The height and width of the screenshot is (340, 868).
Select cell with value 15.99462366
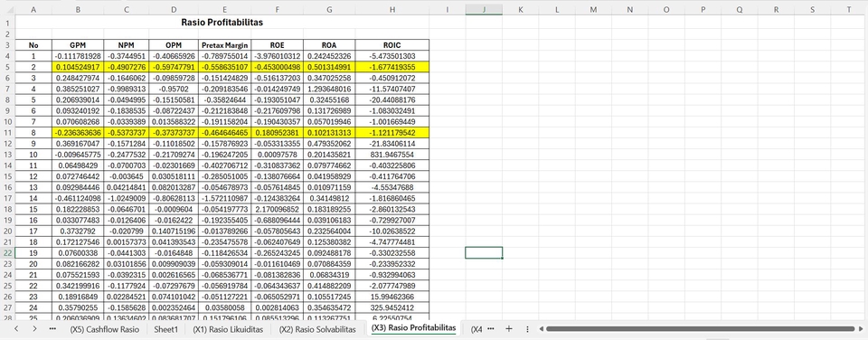click(x=392, y=297)
